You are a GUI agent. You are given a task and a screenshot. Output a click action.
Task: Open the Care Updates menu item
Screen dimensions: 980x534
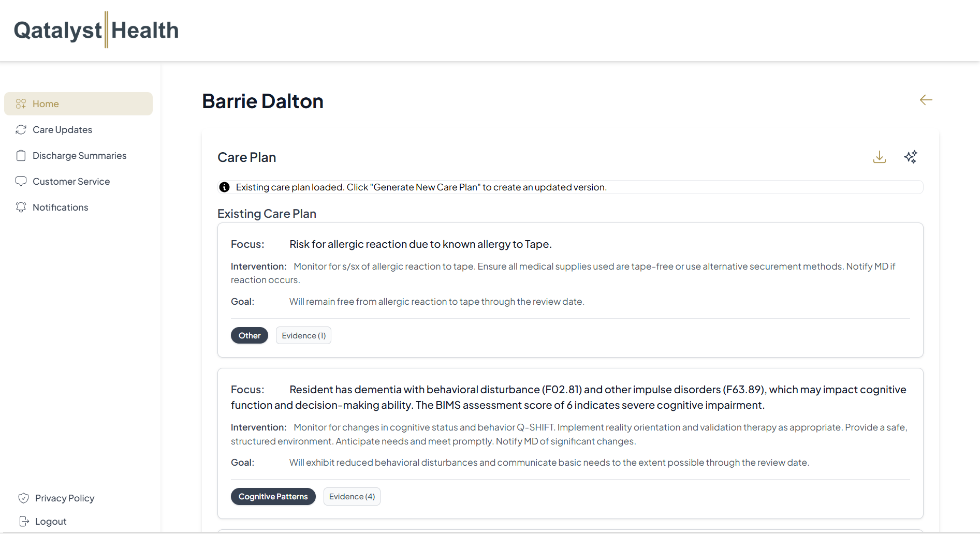(x=62, y=130)
